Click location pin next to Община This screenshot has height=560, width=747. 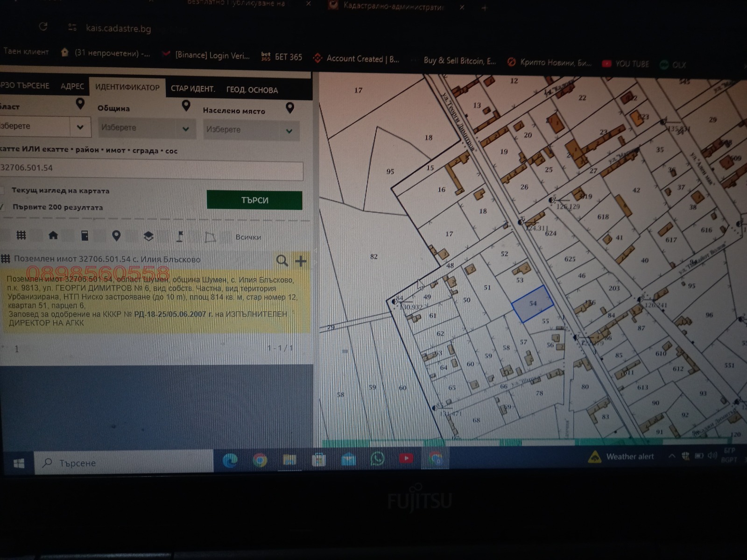point(186,106)
